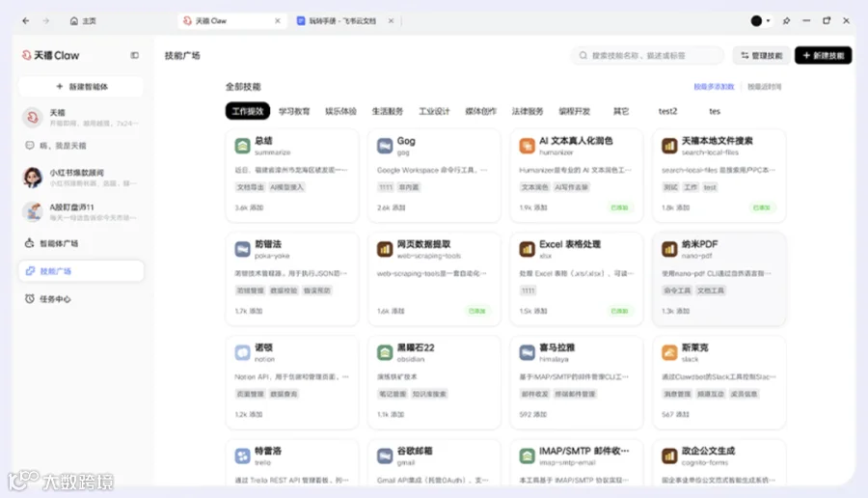Focus the skill search field

click(647, 55)
